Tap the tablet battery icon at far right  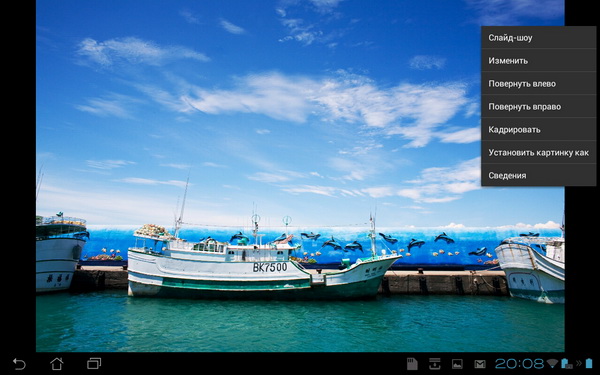tap(589, 363)
